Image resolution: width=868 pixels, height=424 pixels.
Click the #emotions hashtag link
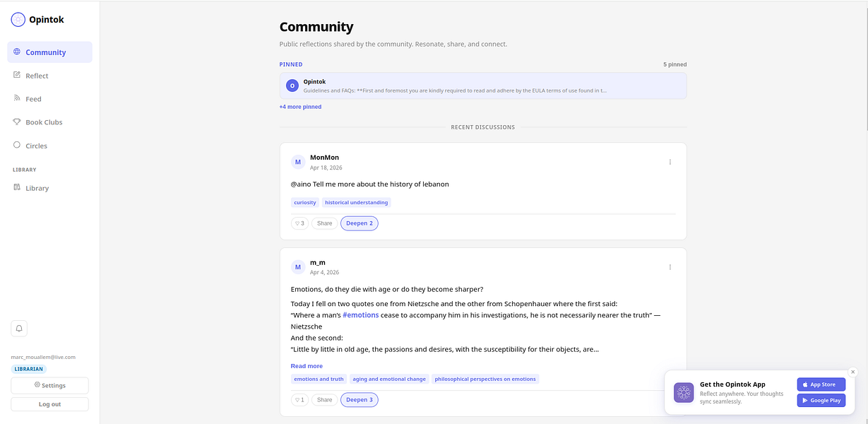(361, 315)
